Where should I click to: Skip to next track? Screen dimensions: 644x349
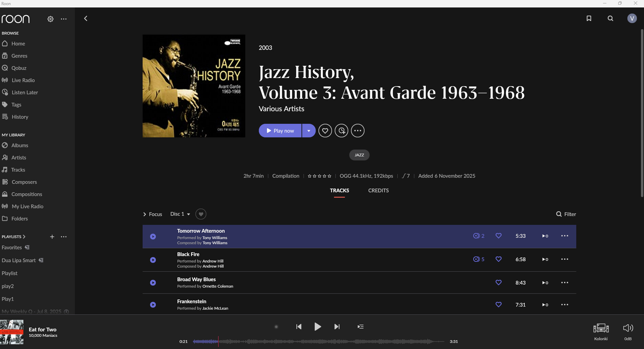337,327
